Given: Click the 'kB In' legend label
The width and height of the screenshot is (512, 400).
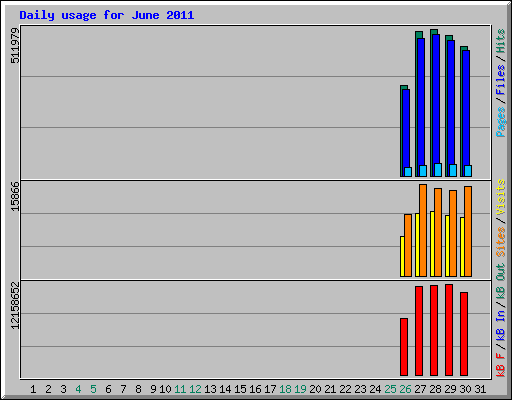Looking at the screenshot, I should 500,325.
